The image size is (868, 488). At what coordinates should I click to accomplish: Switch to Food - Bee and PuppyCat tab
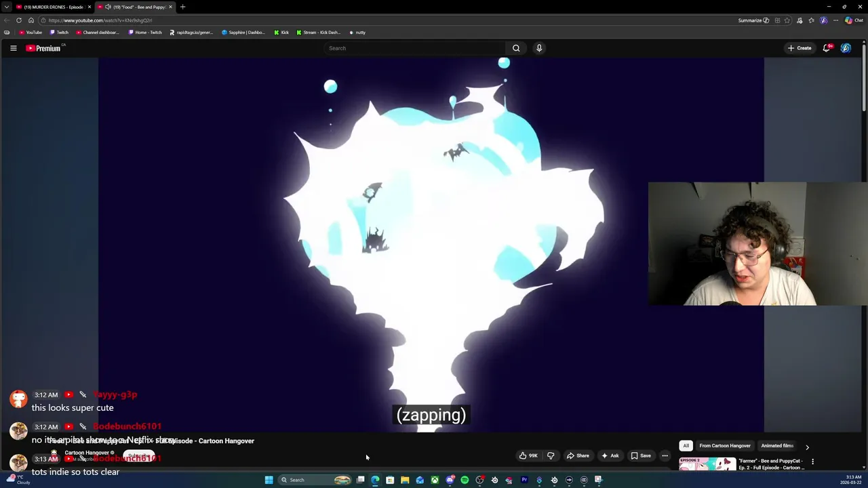135,7
